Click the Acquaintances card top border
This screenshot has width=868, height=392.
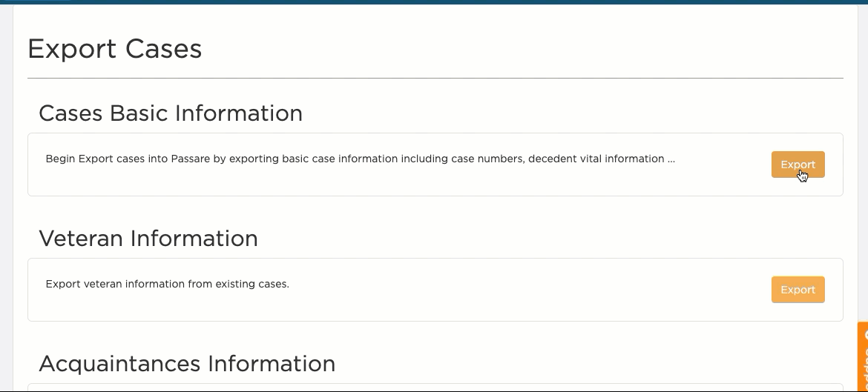click(x=435, y=383)
